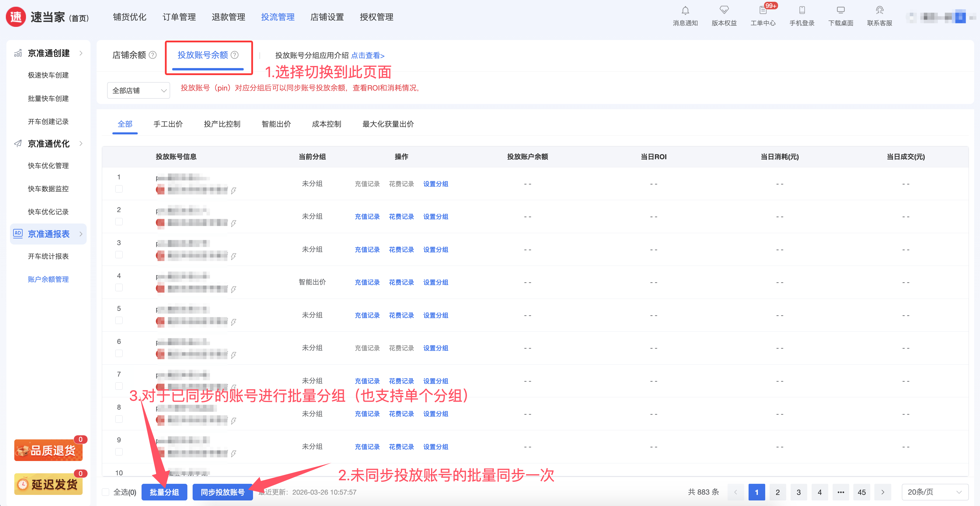This screenshot has width=980, height=506.
Task: Open the 全部店铺 dropdown
Action: 138,91
